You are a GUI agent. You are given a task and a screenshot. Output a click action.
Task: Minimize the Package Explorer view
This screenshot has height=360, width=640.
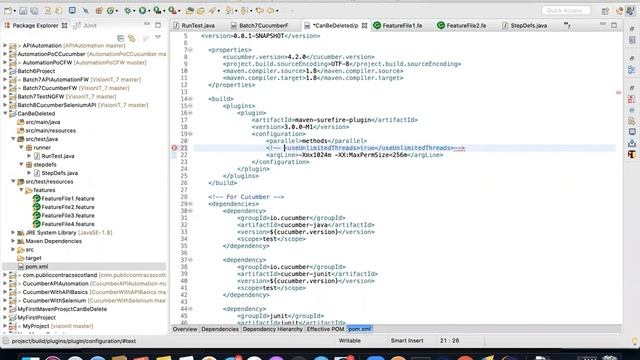(147, 25)
